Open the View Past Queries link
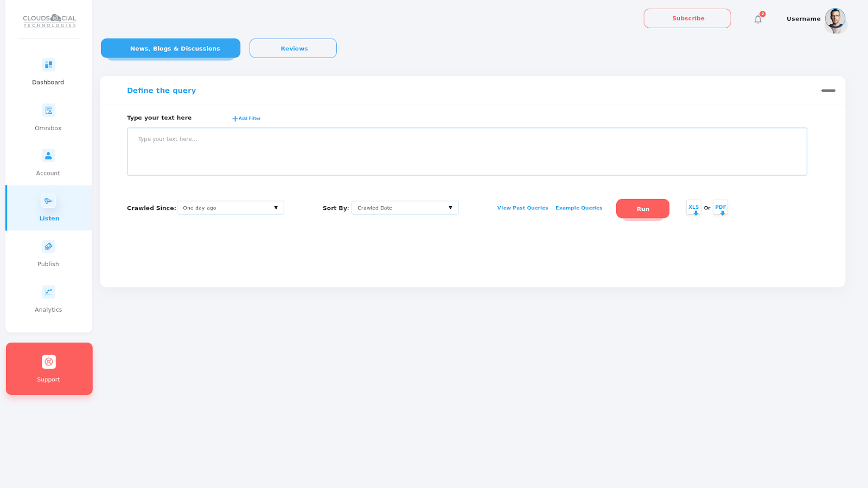The width and height of the screenshot is (868, 488). click(x=522, y=208)
